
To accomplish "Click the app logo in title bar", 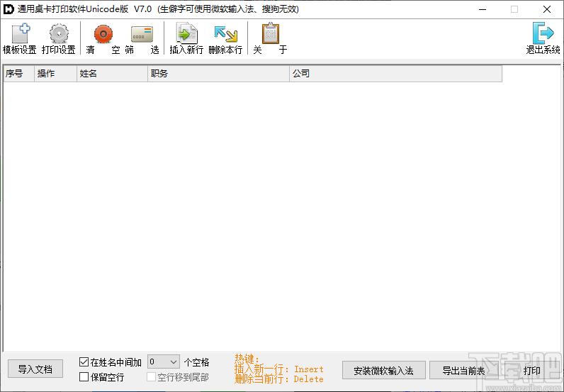I will (x=9, y=9).
